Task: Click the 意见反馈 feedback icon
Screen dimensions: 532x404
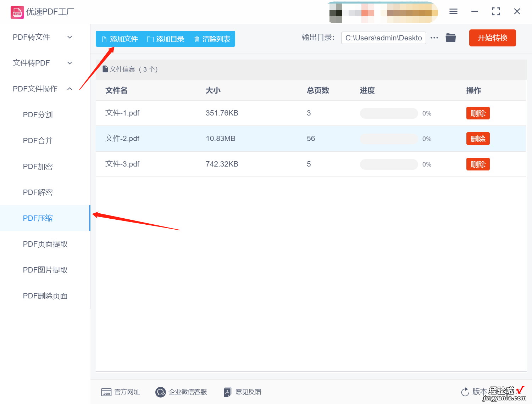Action: 228,392
